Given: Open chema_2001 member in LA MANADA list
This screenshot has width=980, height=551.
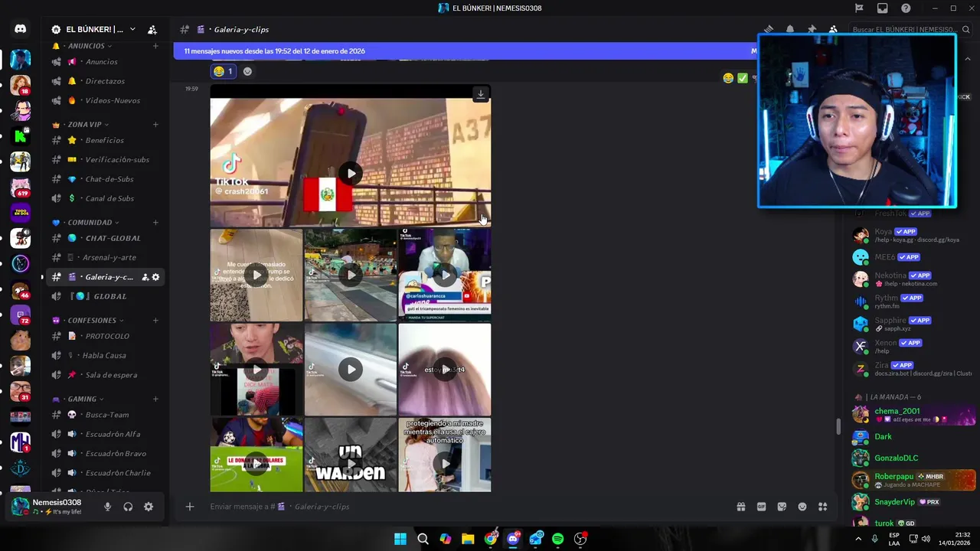Looking at the screenshot, I should coord(913,414).
